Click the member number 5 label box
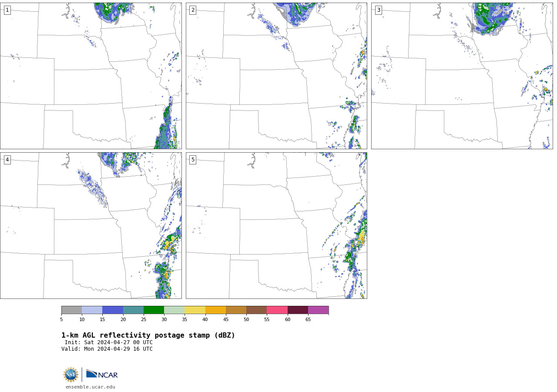 click(x=193, y=160)
